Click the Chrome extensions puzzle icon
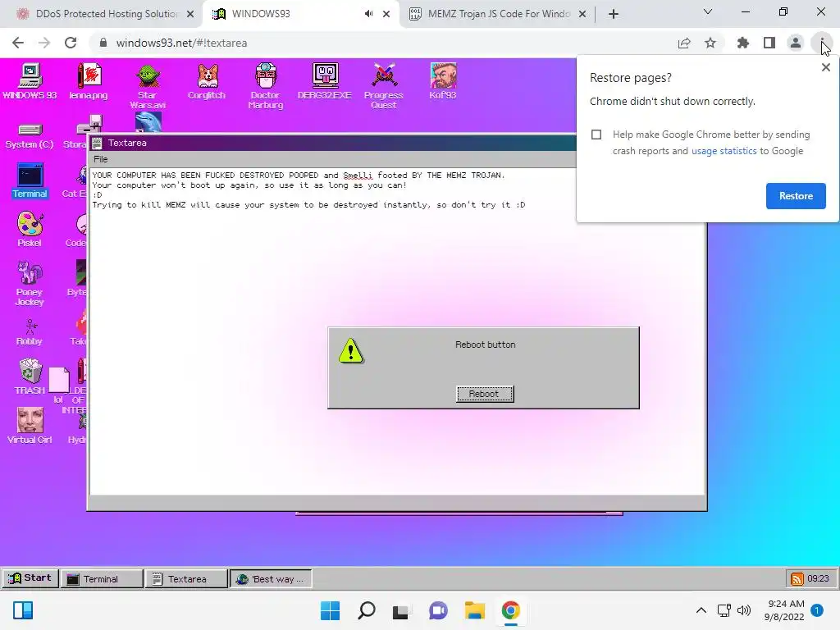Viewport: 840px width, 630px height. (x=743, y=43)
